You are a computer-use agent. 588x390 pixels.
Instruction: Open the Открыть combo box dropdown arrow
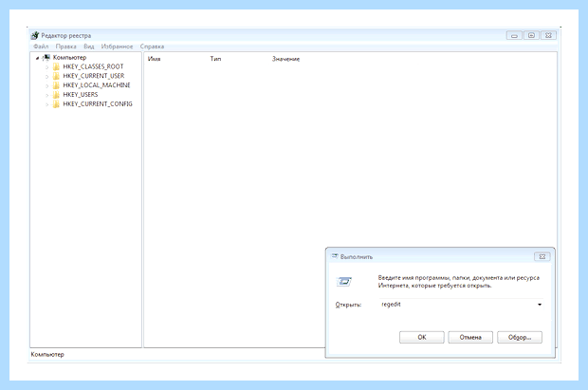point(540,305)
